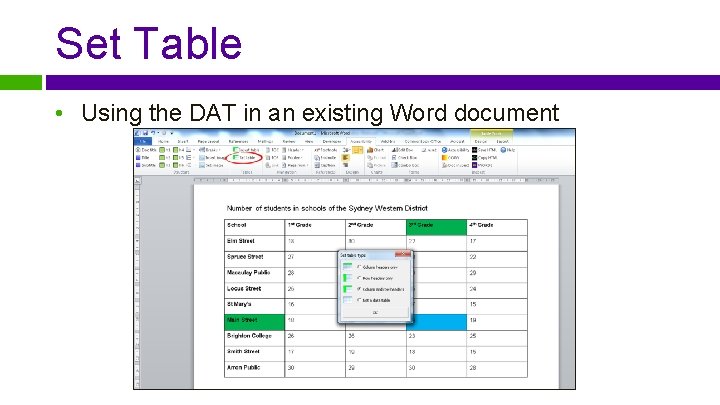The height and width of the screenshot is (405, 720).
Task: Apply Heading H1 from the ribbon
Action: click(164, 150)
